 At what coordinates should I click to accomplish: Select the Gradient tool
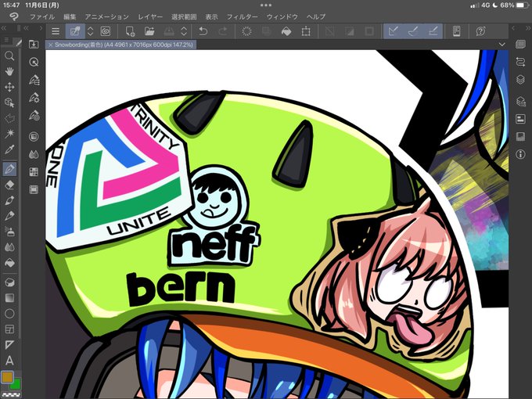point(9,298)
